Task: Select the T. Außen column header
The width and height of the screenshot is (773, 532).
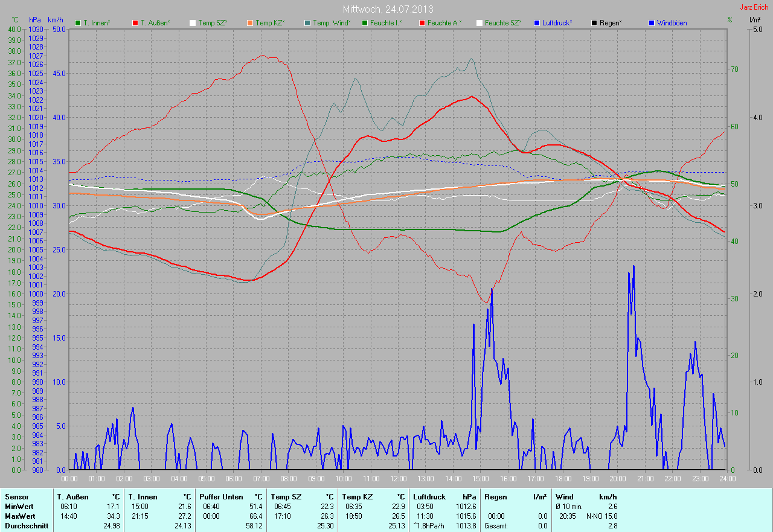Action: pyautogui.click(x=74, y=496)
